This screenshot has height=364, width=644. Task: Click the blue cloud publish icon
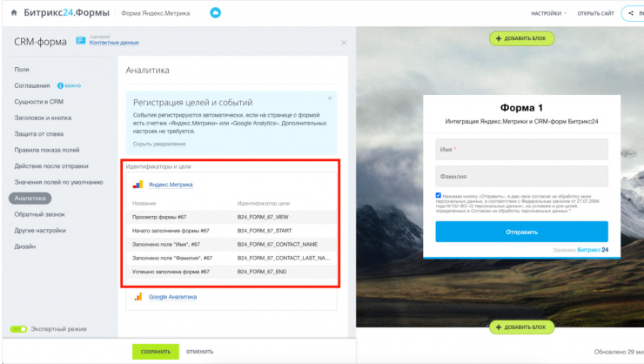coord(215,13)
